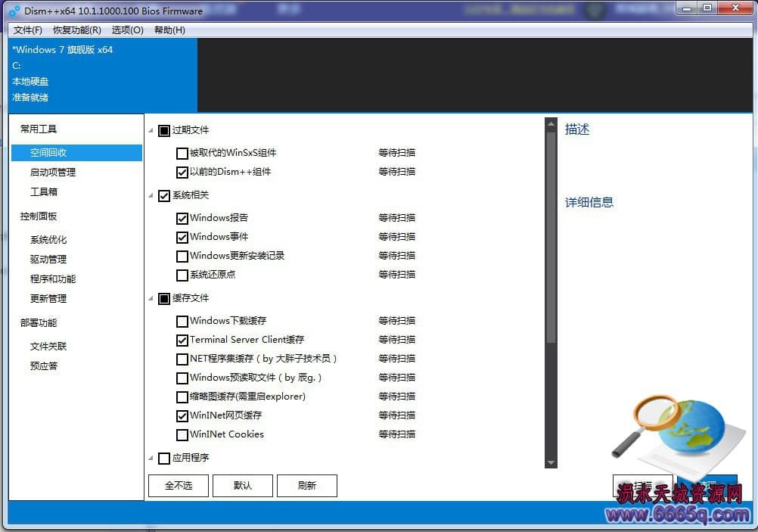
Task: Open the 文件(F) menu
Action: tap(27, 30)
